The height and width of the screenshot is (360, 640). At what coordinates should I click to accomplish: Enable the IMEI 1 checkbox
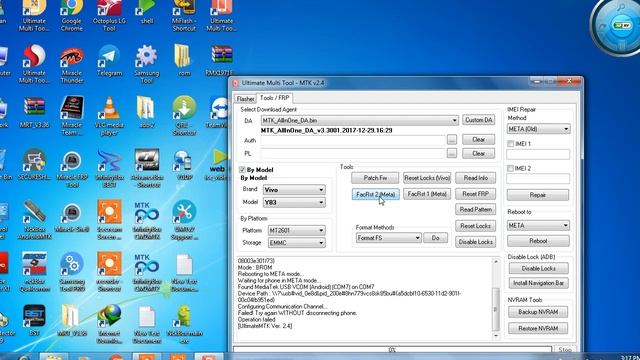click(x=510, y=144)
